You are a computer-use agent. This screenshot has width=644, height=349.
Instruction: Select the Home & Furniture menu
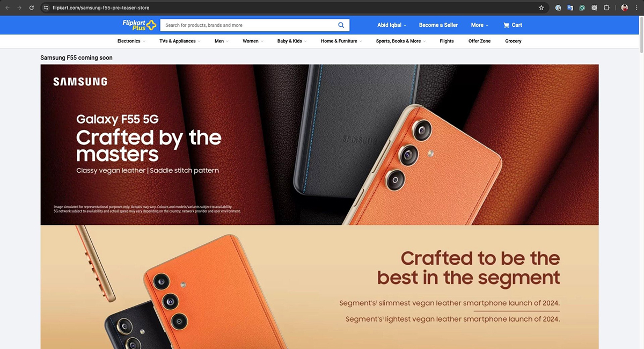click(341, 41)
